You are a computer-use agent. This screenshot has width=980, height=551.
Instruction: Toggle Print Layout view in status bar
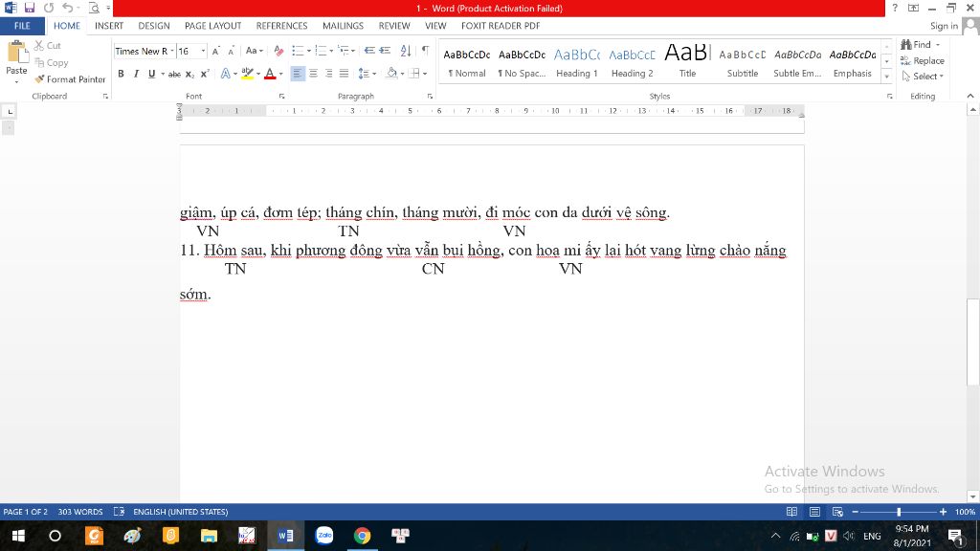pos(814,512)
